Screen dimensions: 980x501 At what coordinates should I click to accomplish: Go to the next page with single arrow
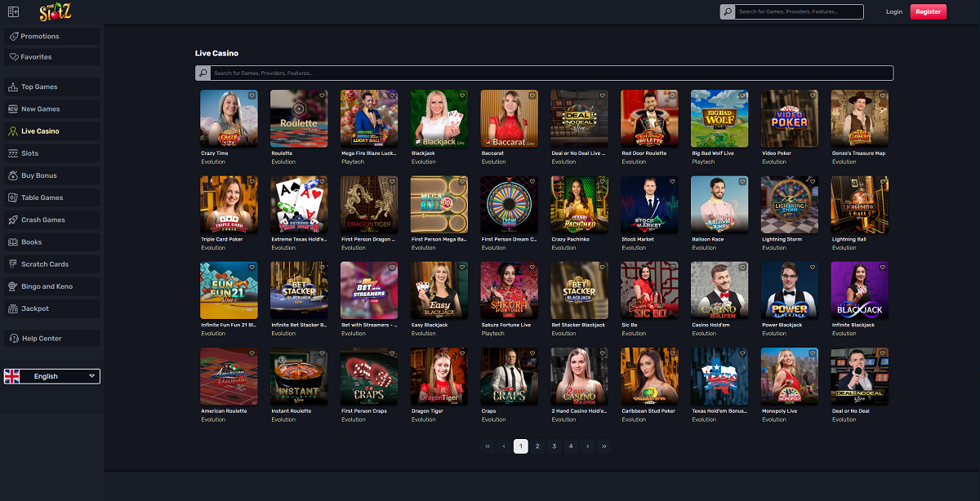(587, 446)
